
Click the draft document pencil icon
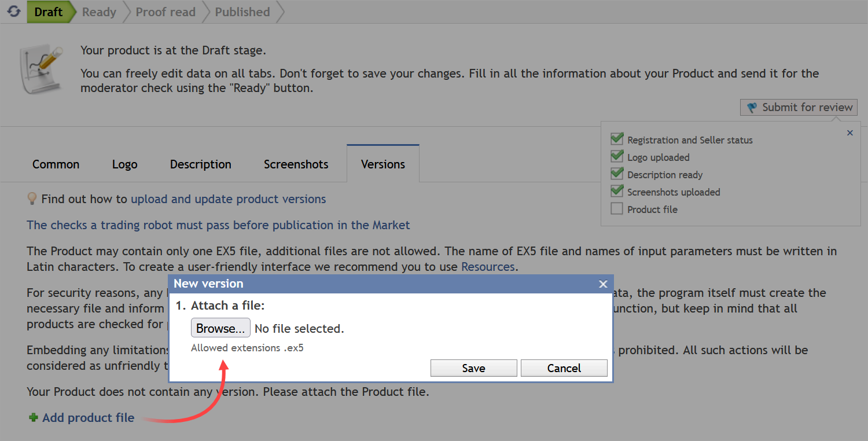pos(42,70)
